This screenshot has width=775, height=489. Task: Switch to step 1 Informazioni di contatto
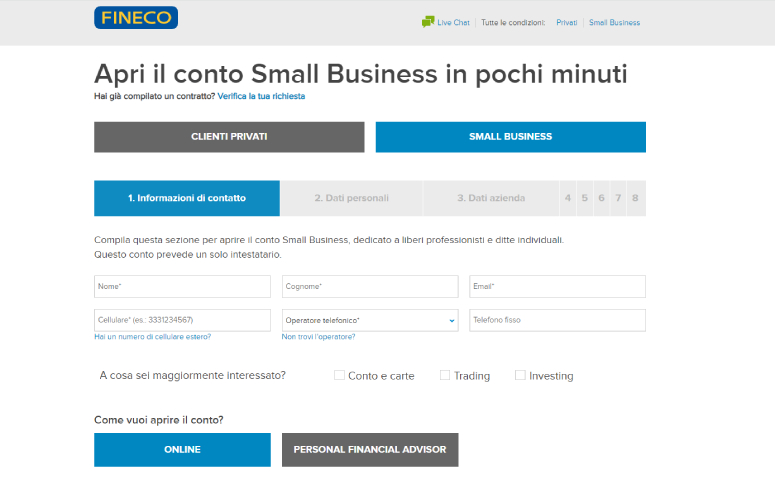(x=187, y=198)
